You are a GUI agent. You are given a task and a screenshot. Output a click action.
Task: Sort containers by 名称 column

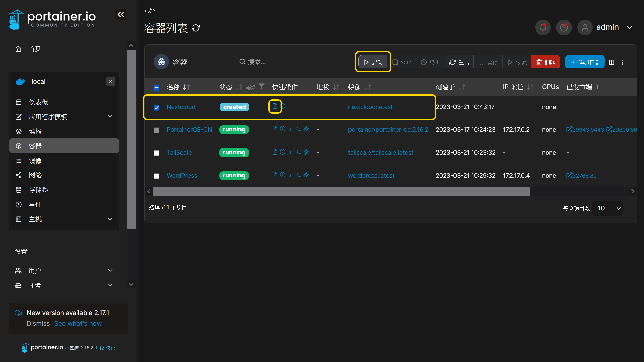point(178,87)
